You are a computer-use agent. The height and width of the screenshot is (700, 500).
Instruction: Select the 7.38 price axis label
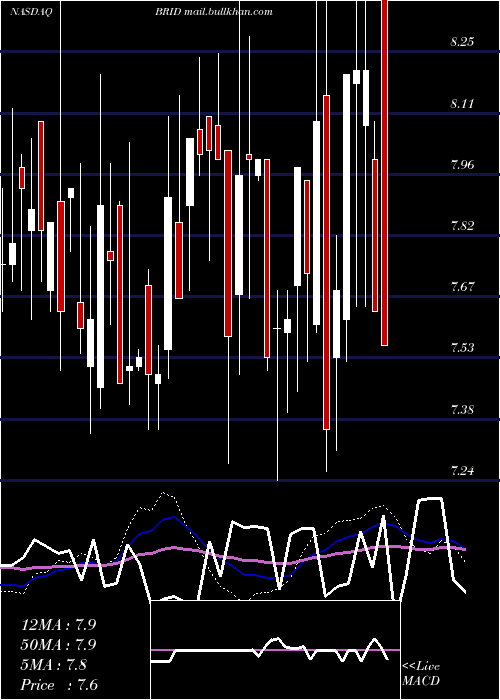(x=462, y=409)
